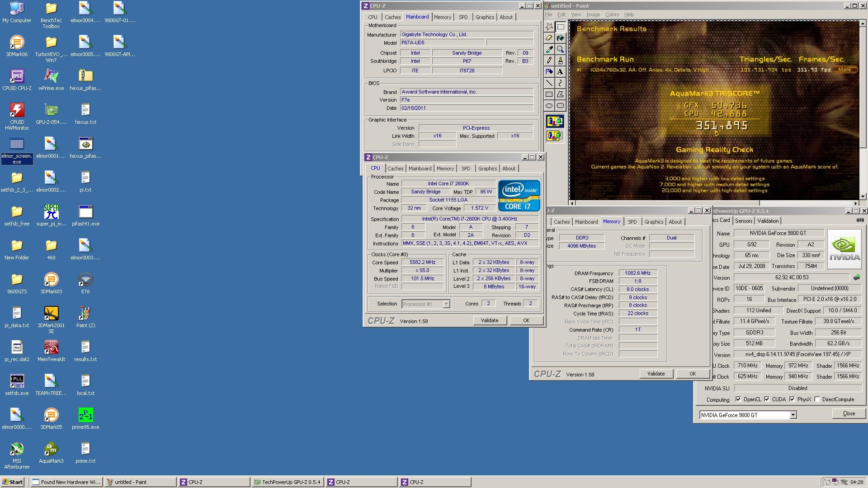Select the Pencil tool in Paint
The width and height of the screenshot is (868, 488).
point(549,61)
